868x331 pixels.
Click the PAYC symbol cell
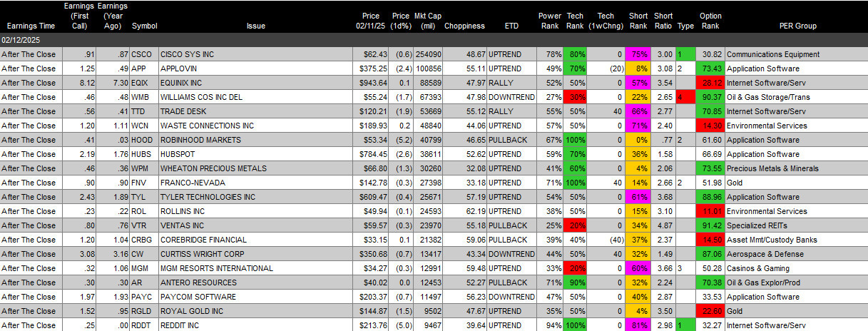coord(144,297)
